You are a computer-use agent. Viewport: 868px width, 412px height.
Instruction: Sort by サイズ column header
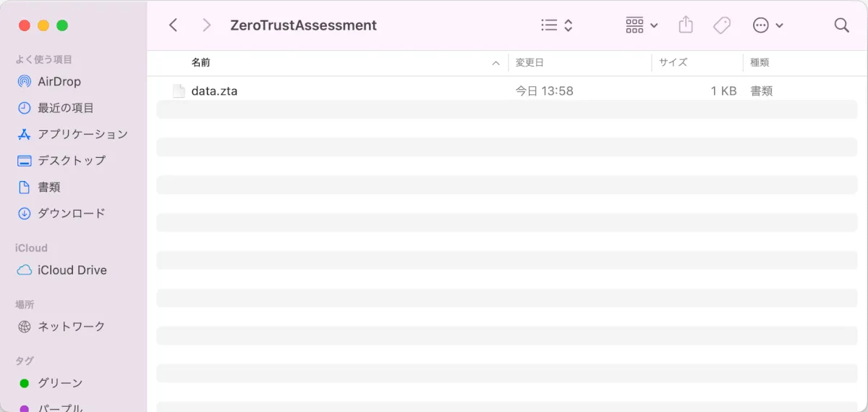pyautogui.click(x=673, y=63)
